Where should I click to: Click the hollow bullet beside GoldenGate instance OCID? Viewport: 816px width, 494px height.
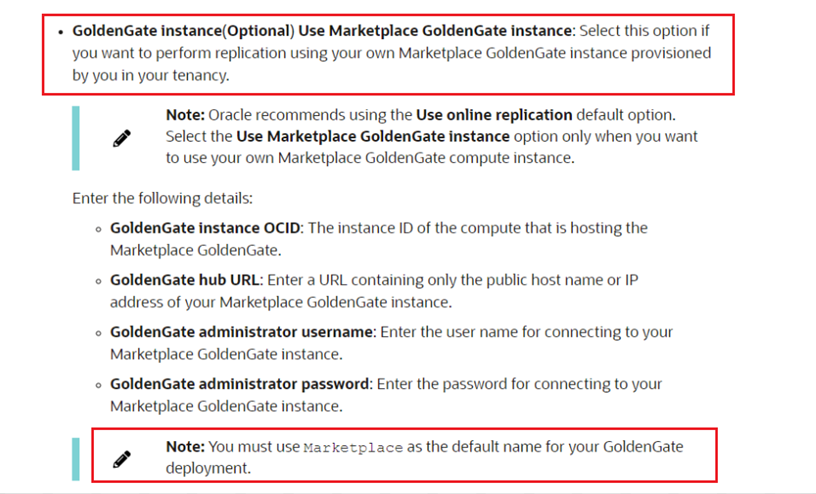pos(99,229)
